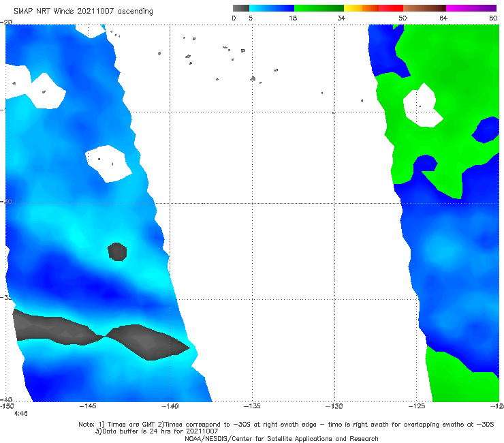Click the '50' label under color bar
The height and width of the screenshot is (443, 504).
point(403,18)
